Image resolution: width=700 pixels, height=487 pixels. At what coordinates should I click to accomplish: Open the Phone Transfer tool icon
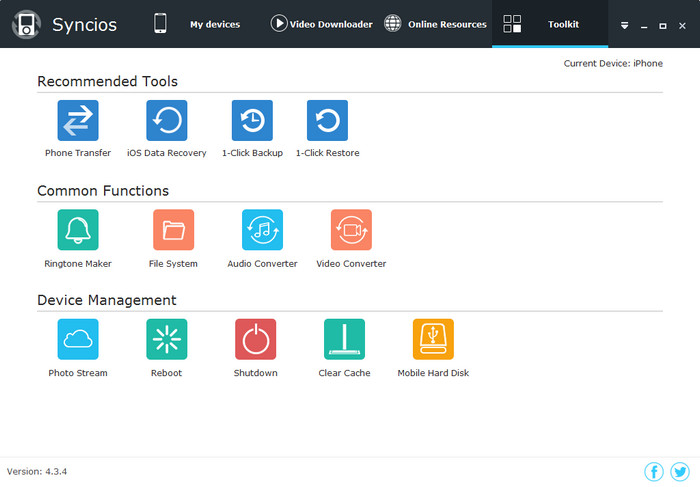point(78,121)
